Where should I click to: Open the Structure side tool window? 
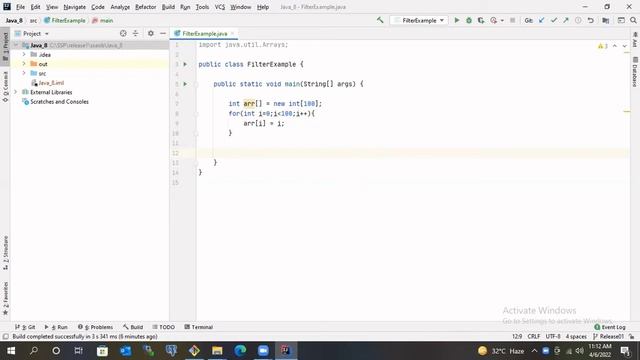(x=5, y=253)
